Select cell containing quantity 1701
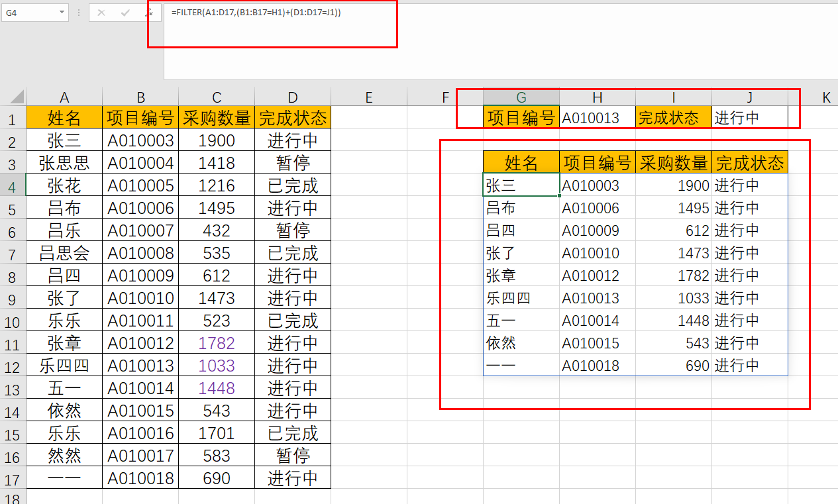 tap(217, 433)
